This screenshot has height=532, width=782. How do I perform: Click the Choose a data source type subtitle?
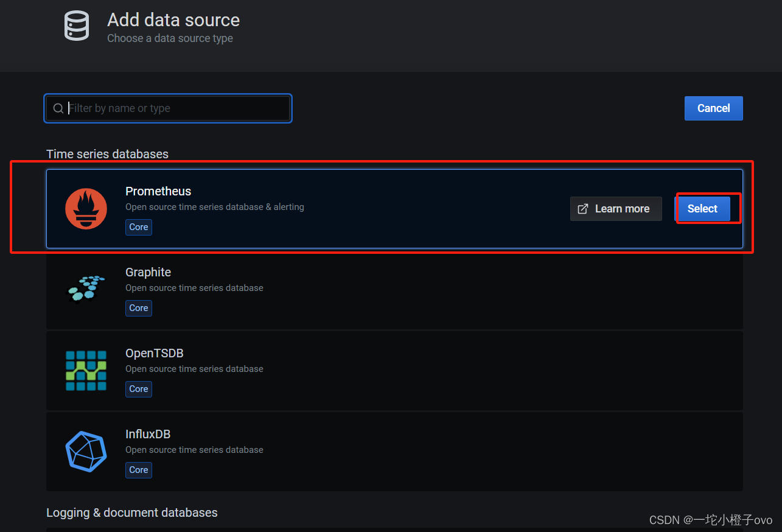(x=170, y=38)
